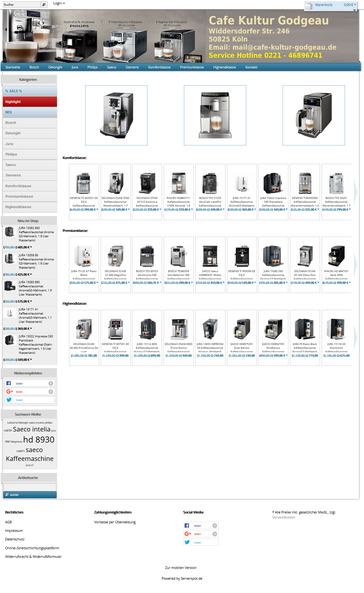
Task: Tweet via Twitter icon in Weiterempfehlen box
Action: point(9,400)
